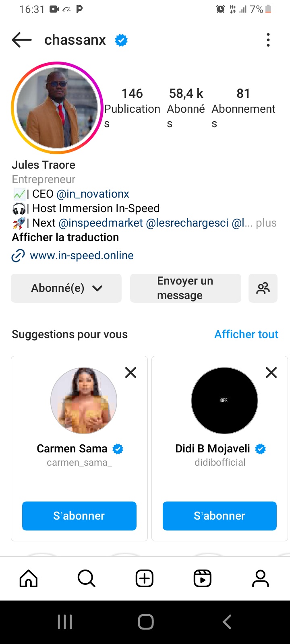
Task: Follow Carmen Sama with S'abonner
Action: point(79,516)
